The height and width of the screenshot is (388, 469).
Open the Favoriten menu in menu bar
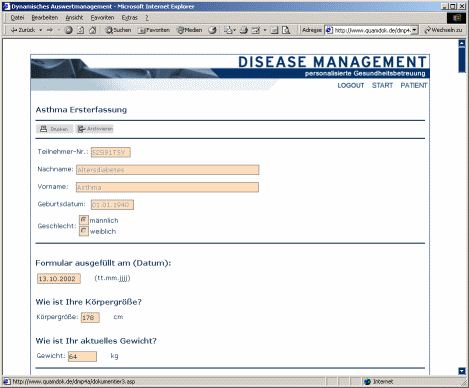[x=102, y=18]
